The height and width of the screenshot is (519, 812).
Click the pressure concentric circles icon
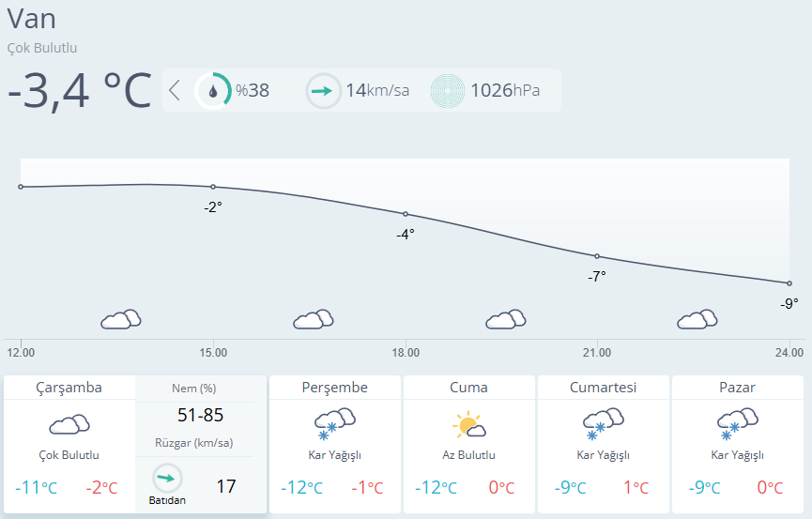pyautogui.click(x=448, y=91)
